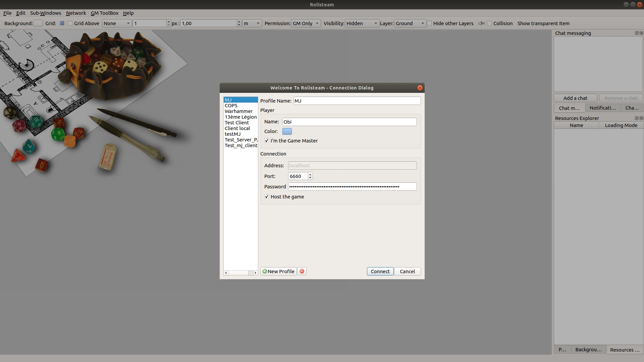
Task: Expand the Visibility Hidden dropdown
Action: click(x=362, y=23)
